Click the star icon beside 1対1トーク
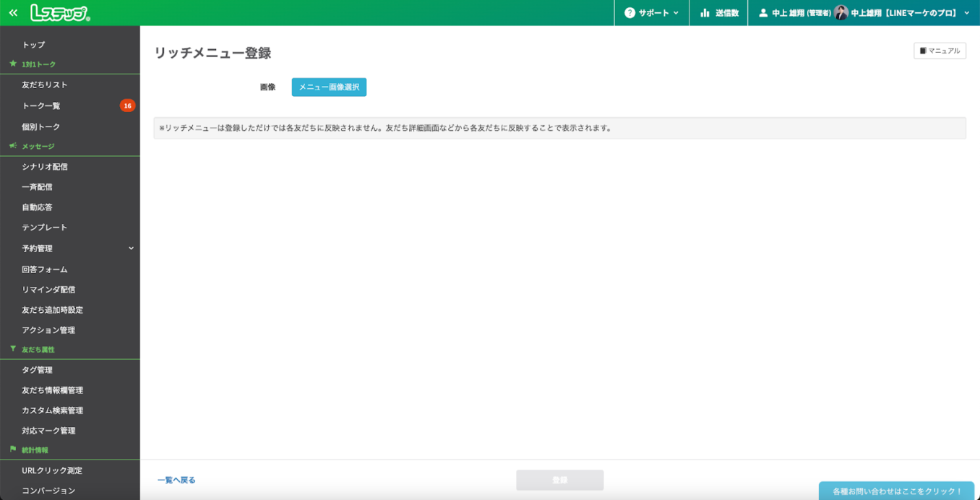Screen dimensions: 980x500 pyautogui.click(x=13, y=64)
